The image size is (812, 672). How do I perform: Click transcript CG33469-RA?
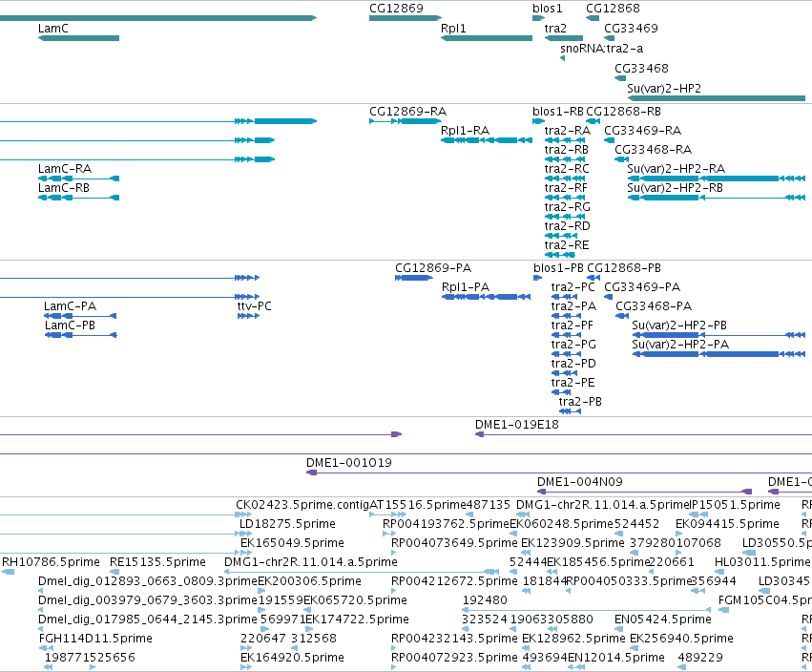[610, 140]
